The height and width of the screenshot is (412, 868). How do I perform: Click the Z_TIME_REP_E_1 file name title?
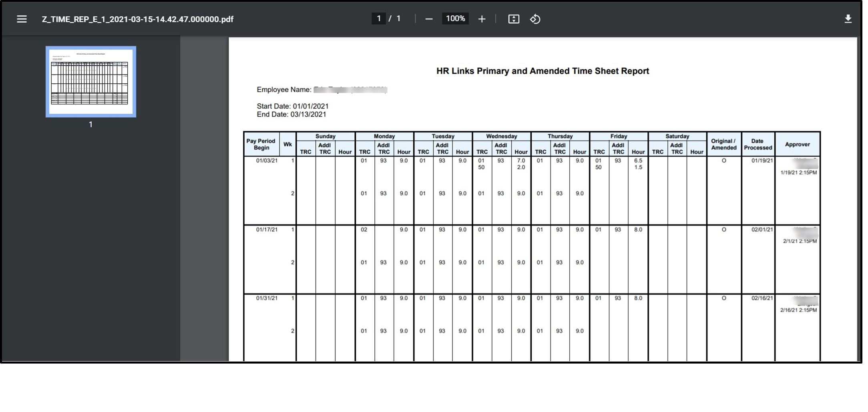(137, 19)
